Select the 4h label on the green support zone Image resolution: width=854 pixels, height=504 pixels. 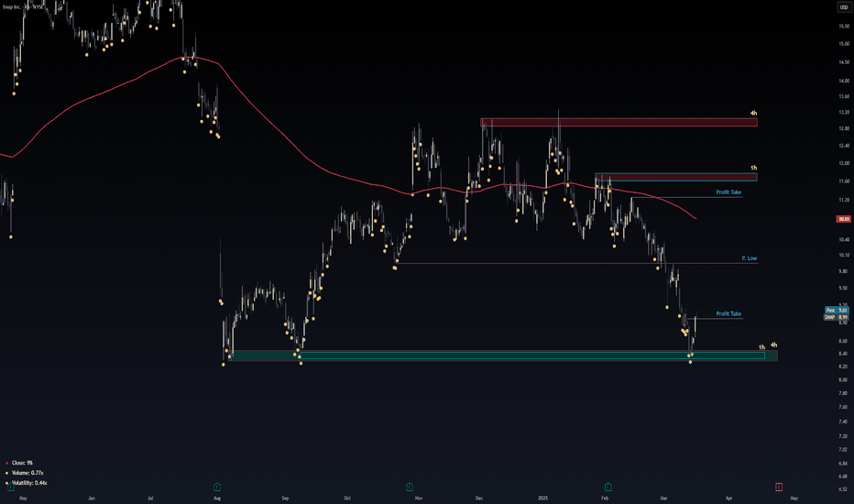(774, 345)
